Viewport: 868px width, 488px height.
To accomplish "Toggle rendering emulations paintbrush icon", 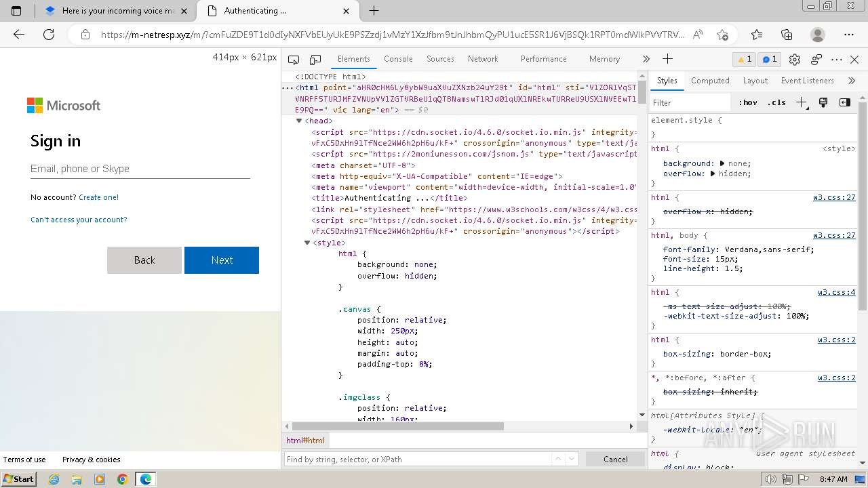I will point(823,102).
